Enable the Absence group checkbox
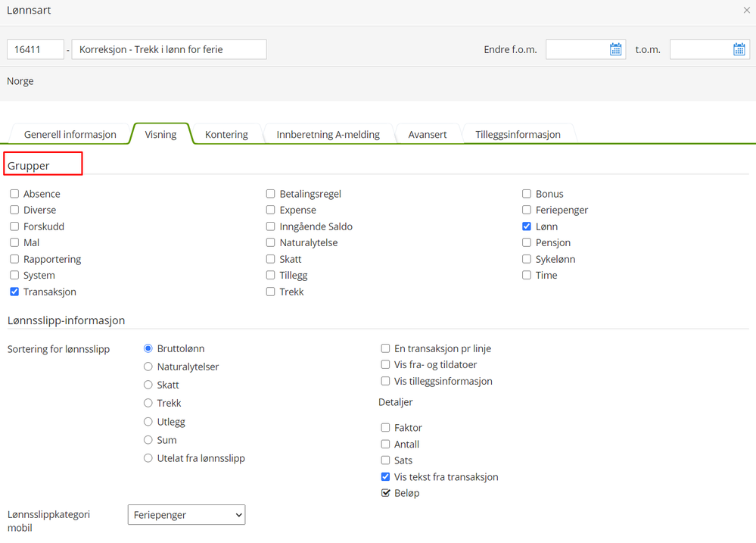Image resolution: width=756 pixels, height=543 pixels. tap(14, 194)
